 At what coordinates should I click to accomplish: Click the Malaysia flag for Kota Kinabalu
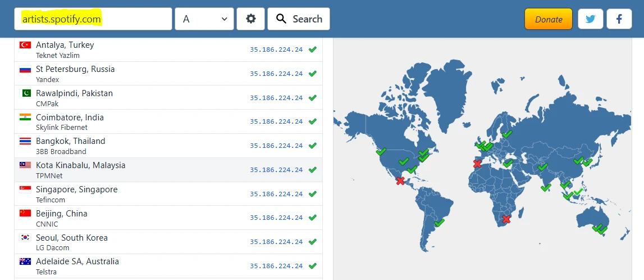point(25,165)
